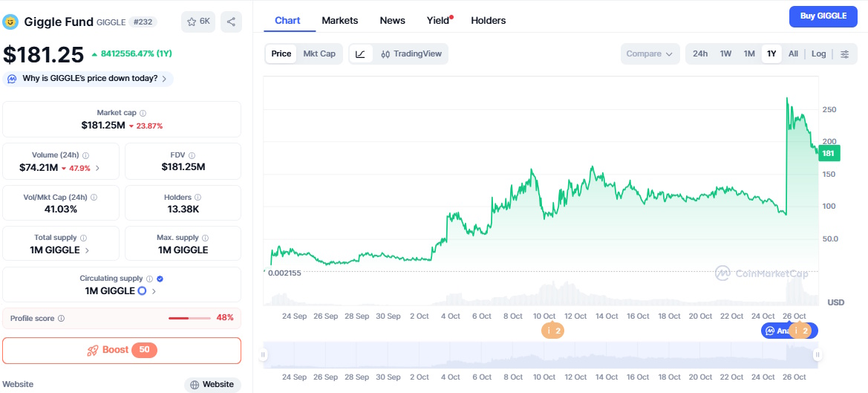Viewport: 868px width, 393px height.
Task: Switch to the Markets tab
Action: [x=339, y=21]
